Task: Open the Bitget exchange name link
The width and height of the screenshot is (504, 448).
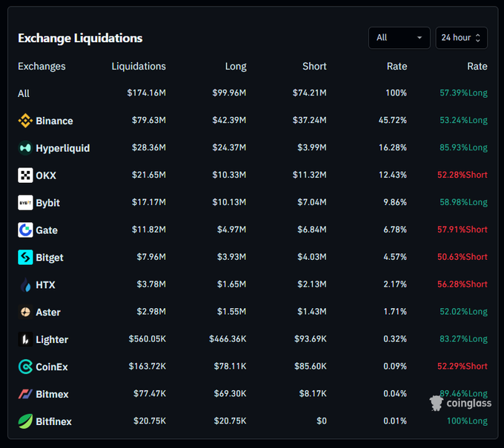Action: [50, 257]
